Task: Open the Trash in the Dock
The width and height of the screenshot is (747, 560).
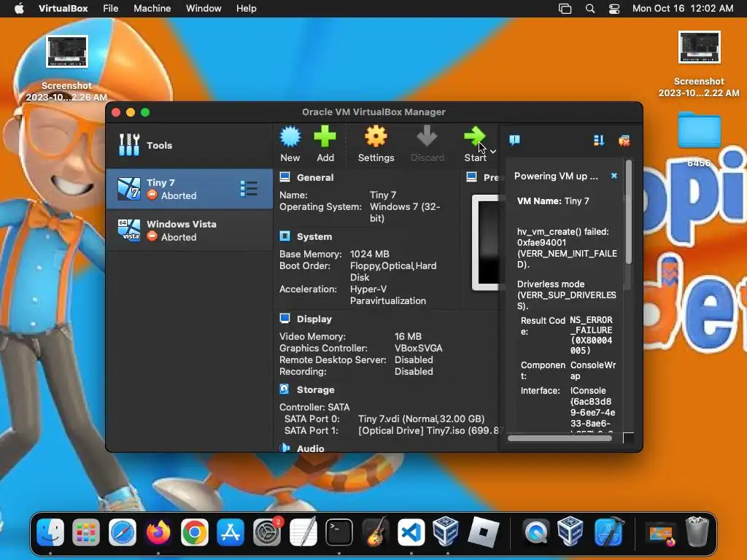Action: 697,532
